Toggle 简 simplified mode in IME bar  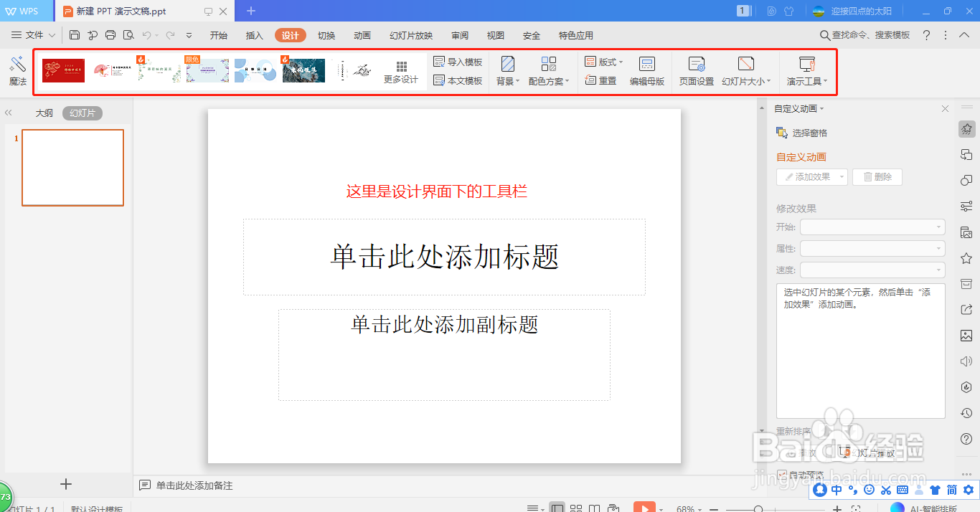point(951,490)
